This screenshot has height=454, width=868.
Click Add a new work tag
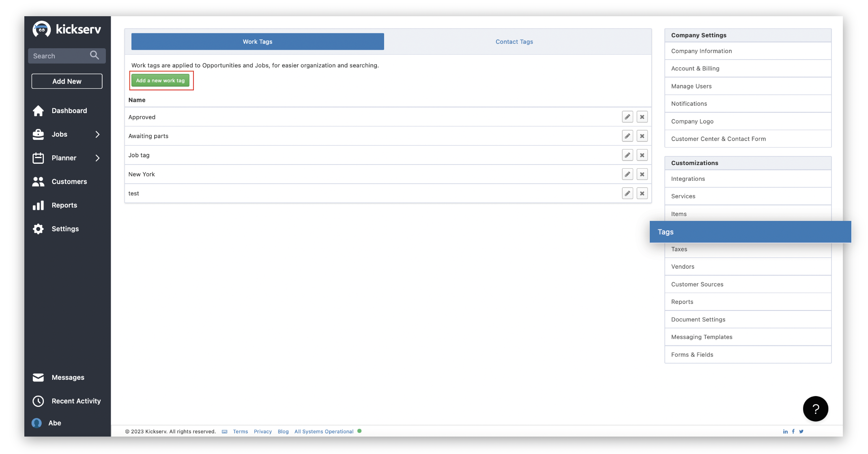160,81
